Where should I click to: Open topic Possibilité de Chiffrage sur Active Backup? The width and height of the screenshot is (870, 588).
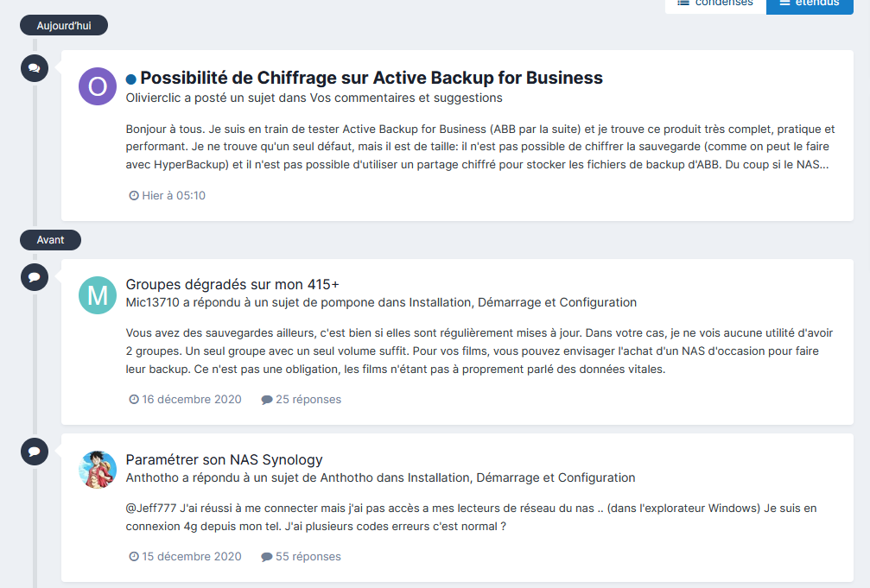click(x=371, y=78)
